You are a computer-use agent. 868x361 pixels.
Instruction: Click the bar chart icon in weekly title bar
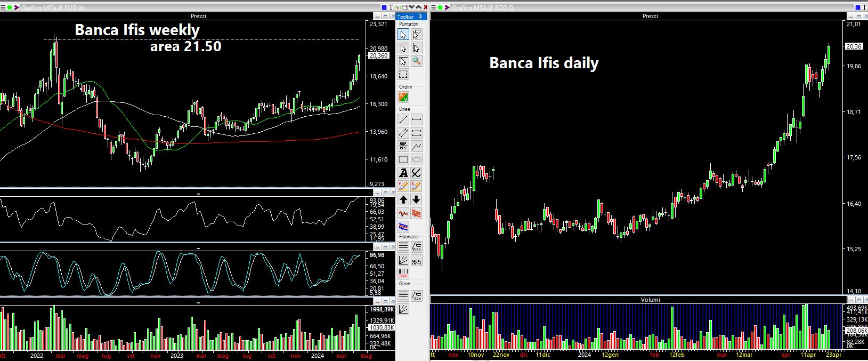[398, 7]
